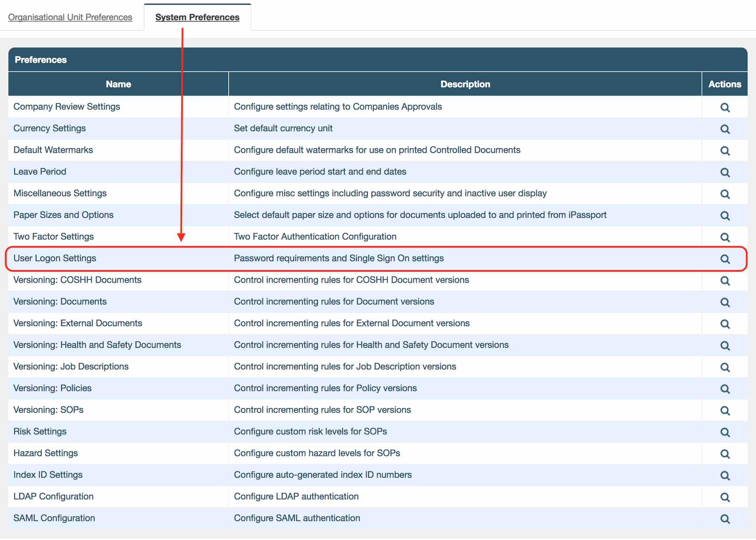Select the Paper Sizes and Options row name
Screen dimensions: 756x540
pos(64,215)
